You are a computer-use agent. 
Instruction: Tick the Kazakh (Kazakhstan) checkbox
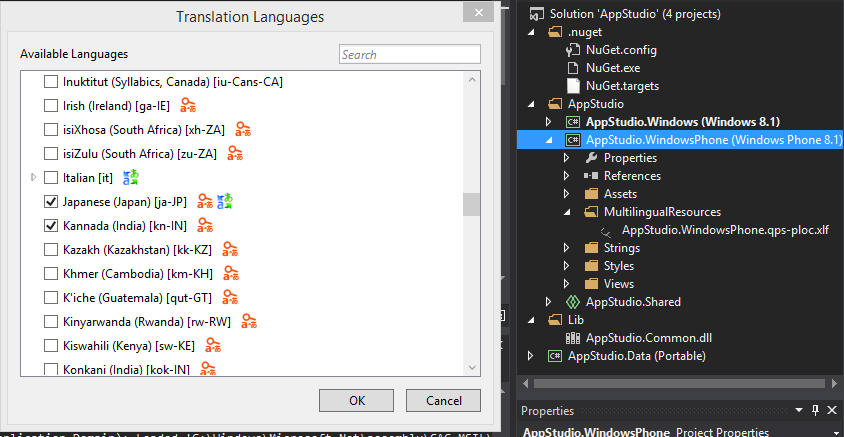pyautogui.click(x=51, y=250)
